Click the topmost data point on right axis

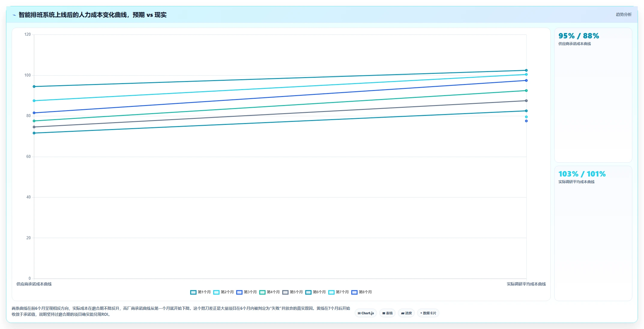coord(526,71)
